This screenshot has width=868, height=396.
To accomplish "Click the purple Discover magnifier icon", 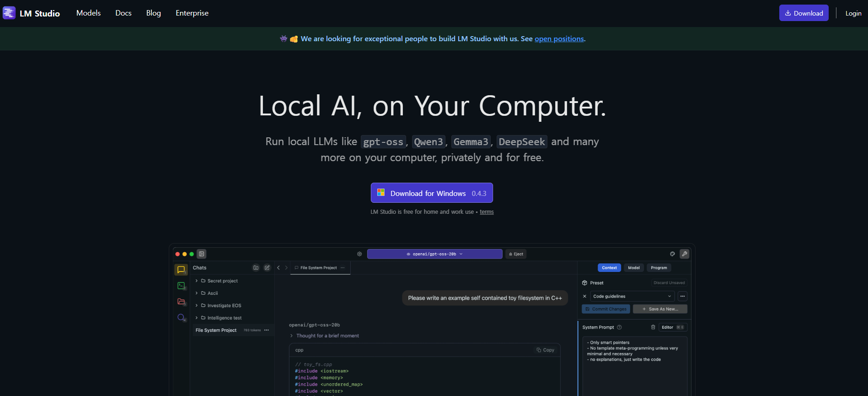I will tap(181, 318).
